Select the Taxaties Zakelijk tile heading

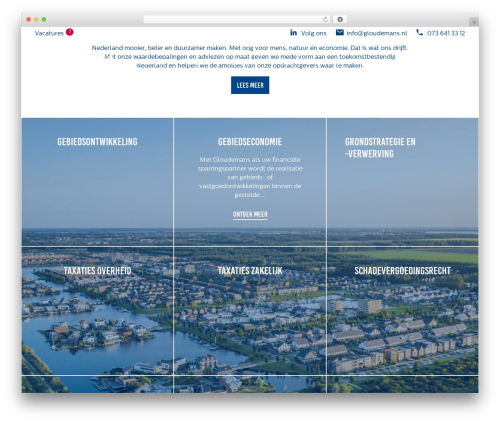click(250, 271)
